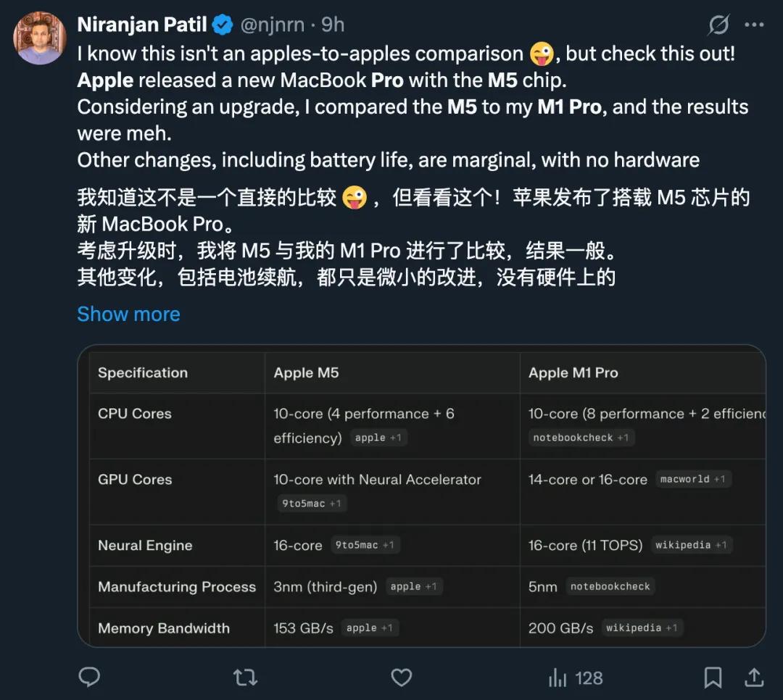Bookmark this tweet

coord(713,678)
